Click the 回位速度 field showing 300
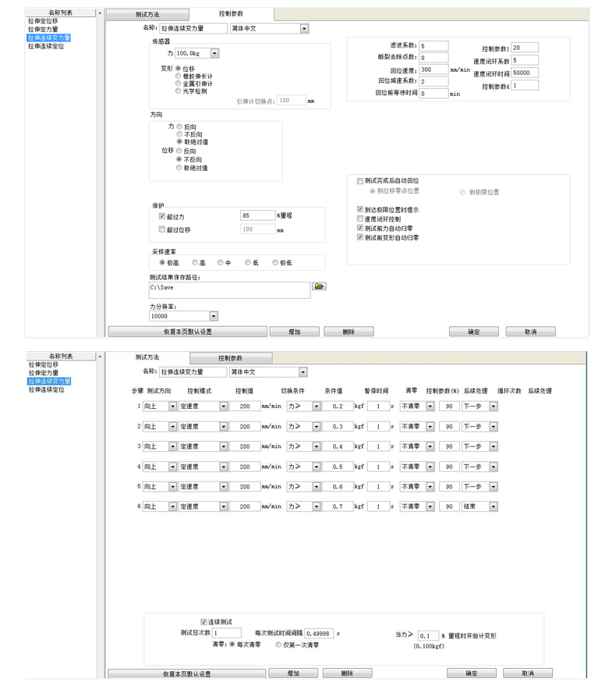Screen dimensions: 616x689 434,69
